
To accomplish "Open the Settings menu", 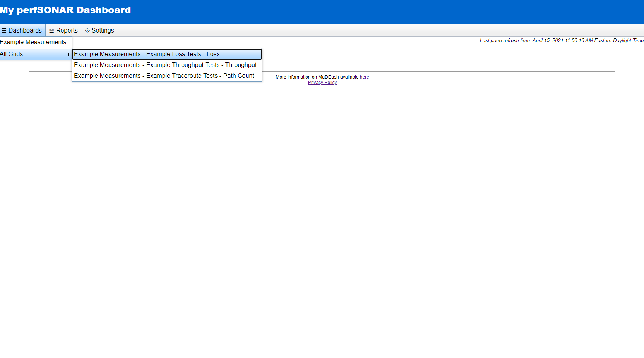I will [x=99, y=30].
